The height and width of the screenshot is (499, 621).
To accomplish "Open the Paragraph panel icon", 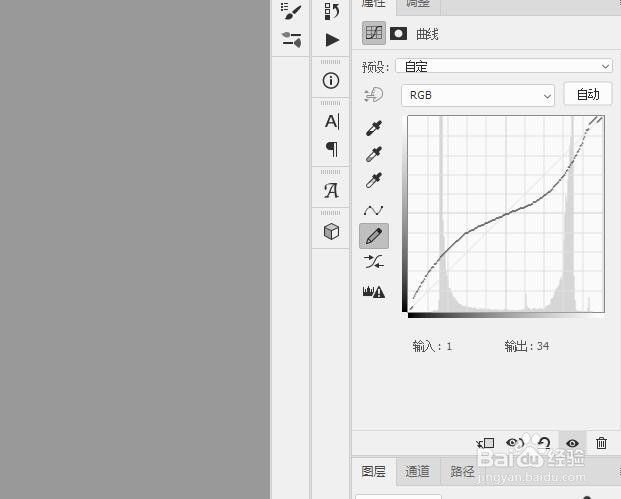I will (x=332, y=149).
